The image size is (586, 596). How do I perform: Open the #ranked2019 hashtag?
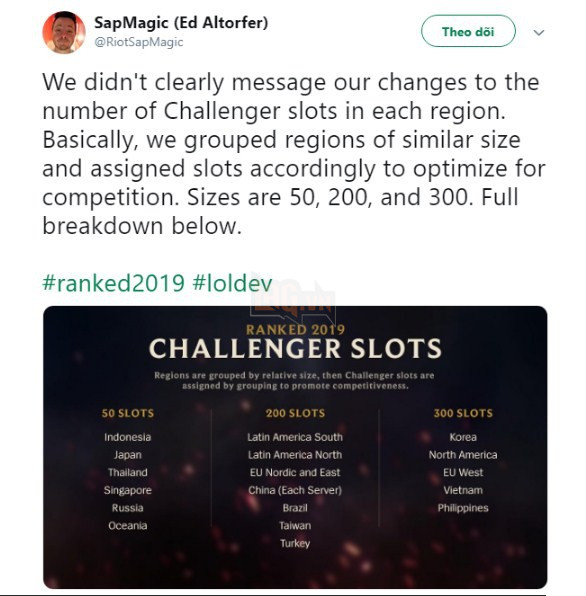pyautogui.click(x=114, y=283)
